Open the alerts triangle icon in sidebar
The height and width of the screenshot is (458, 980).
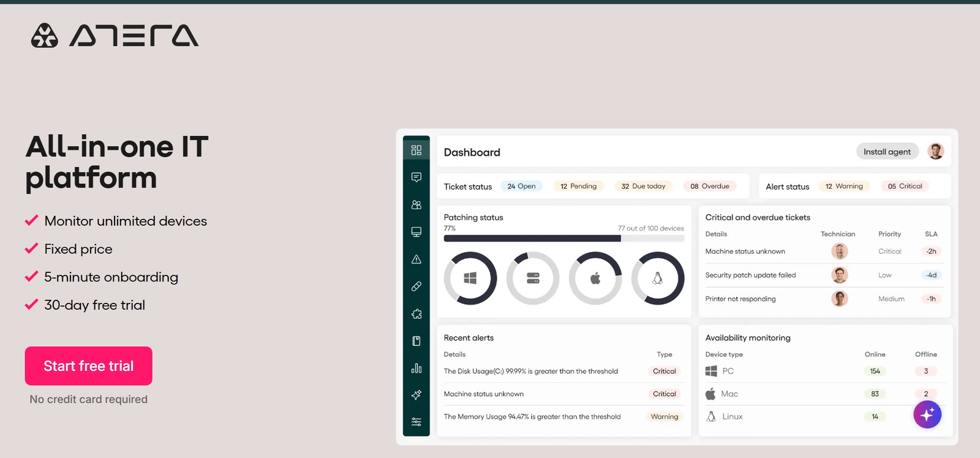[417, 259]
